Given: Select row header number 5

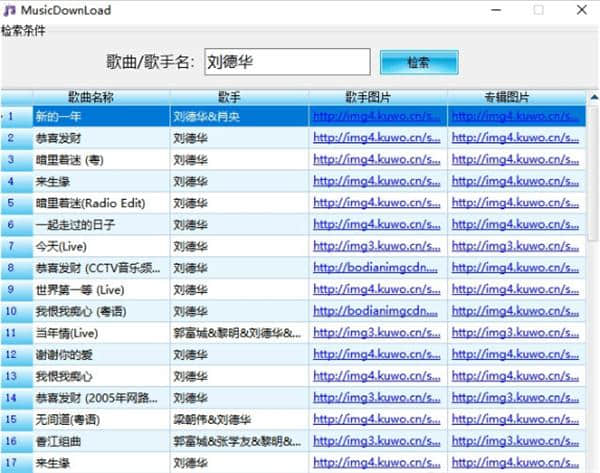Looking at the screenshot, I should 11,203.
